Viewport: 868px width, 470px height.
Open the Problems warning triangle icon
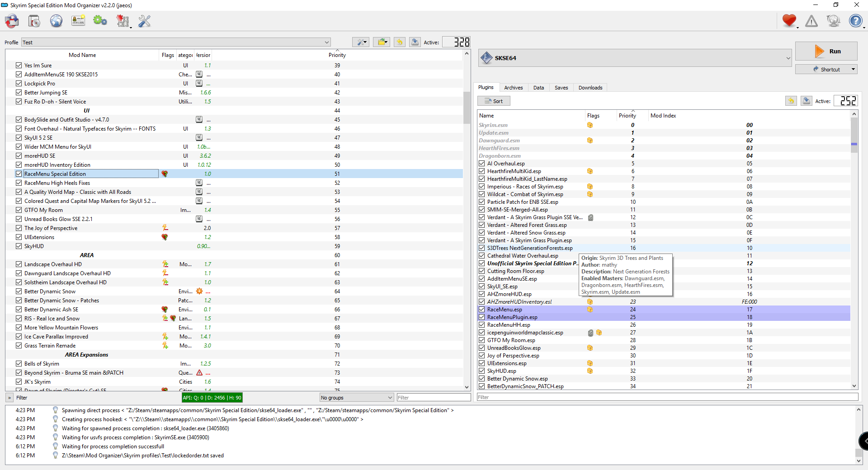[x=811, y=21]
